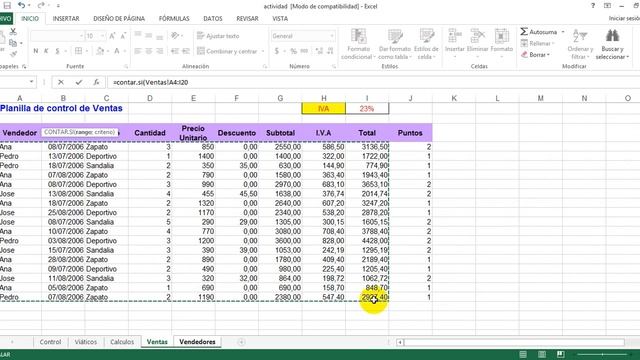640x360 pixels.
Task: Click Eliminar cells button
Action: 477,44
